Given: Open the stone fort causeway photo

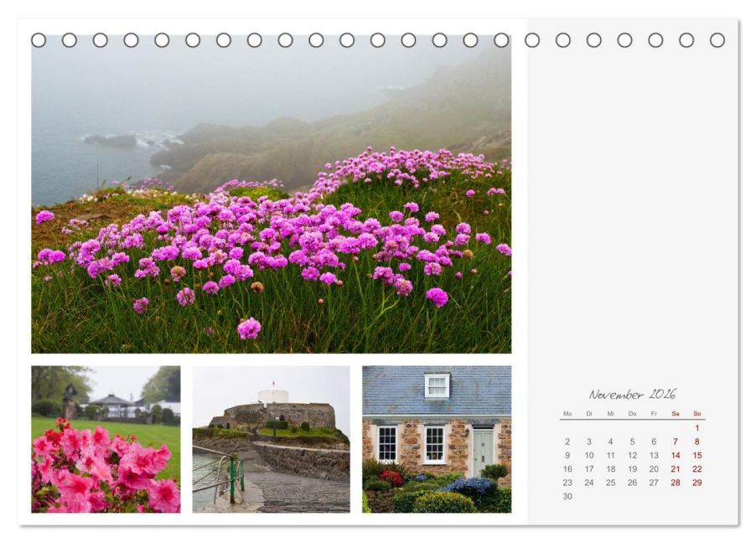Looking at the screenshot, I should (271, 439).
